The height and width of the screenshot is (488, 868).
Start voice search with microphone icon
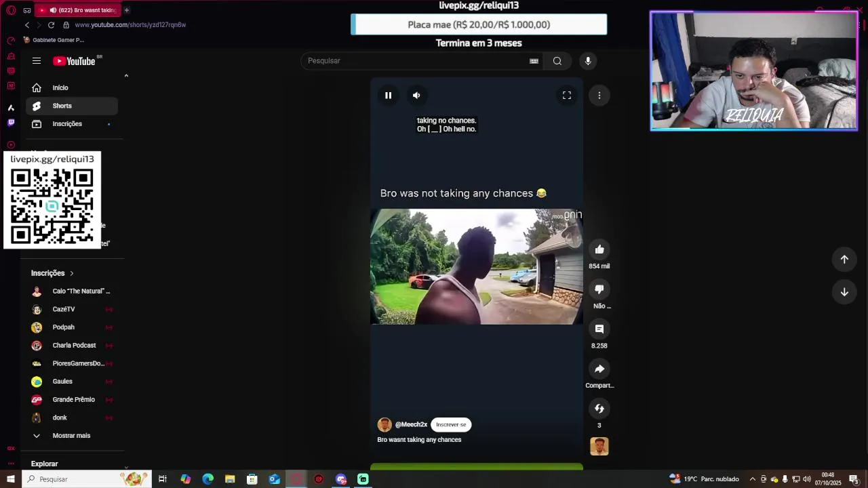588,61
